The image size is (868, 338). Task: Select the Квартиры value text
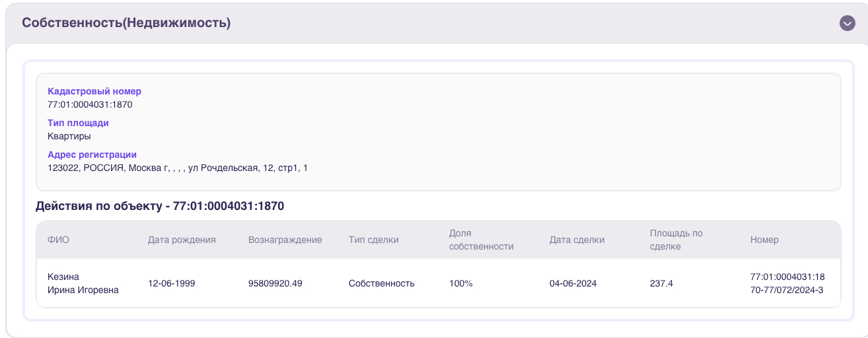(69, 136)
